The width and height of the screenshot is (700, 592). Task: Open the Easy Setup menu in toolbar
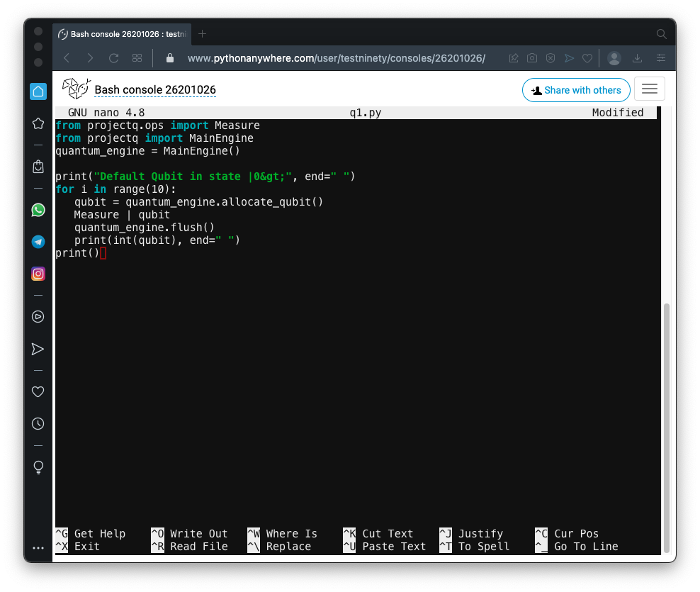(661, 58)
